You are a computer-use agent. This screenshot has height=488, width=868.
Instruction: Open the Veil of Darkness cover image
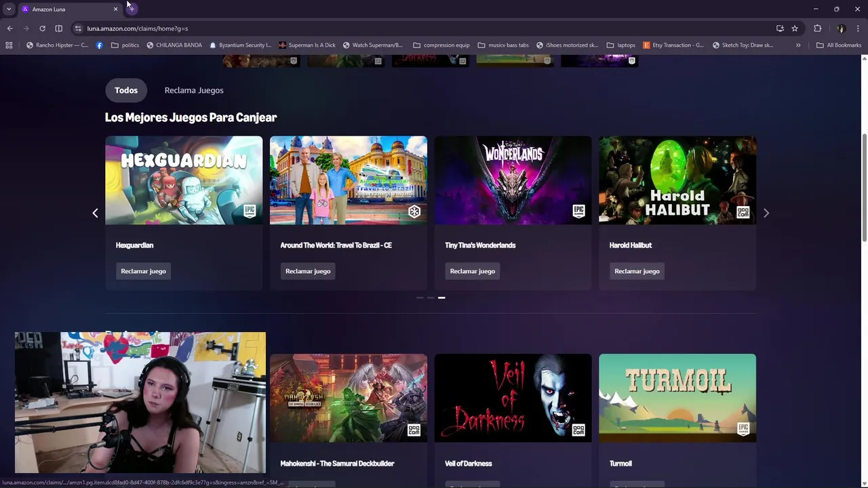513,398
